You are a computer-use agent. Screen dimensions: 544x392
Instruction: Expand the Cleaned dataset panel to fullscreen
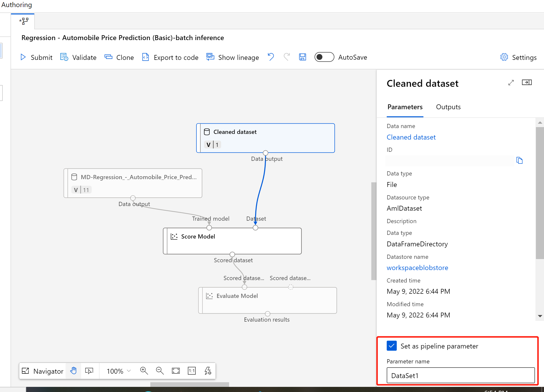pos(511,83)
